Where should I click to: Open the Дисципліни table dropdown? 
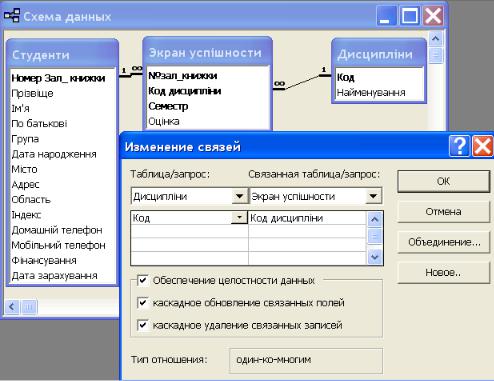(x=239, y=196)
